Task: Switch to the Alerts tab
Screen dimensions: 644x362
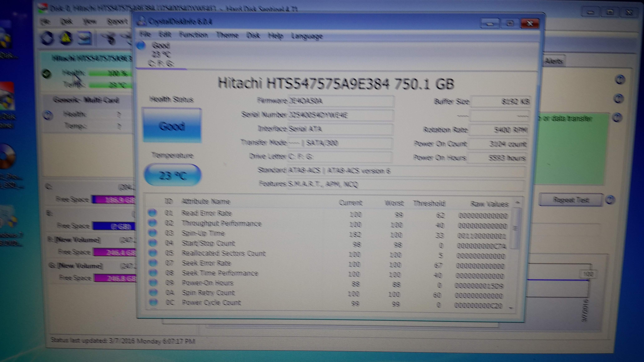Action: pyautogui.click(x=553, y=61)
